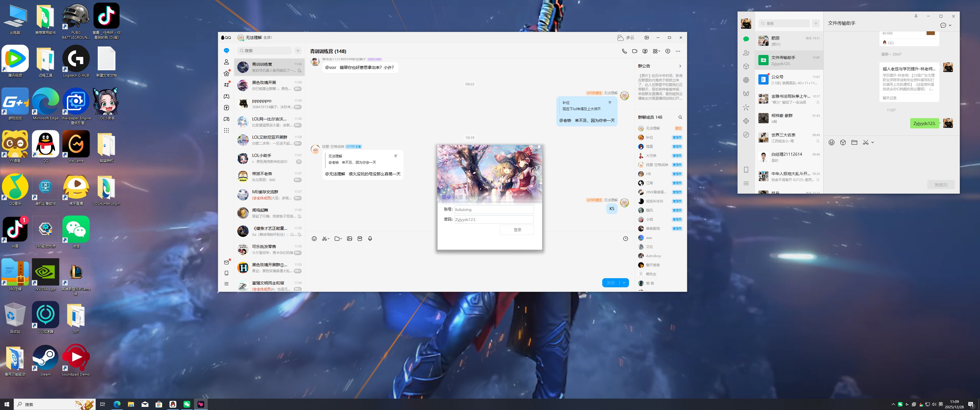Click the 登录 button in login popup
Screen dimensions: 980x410
[517, 230]
